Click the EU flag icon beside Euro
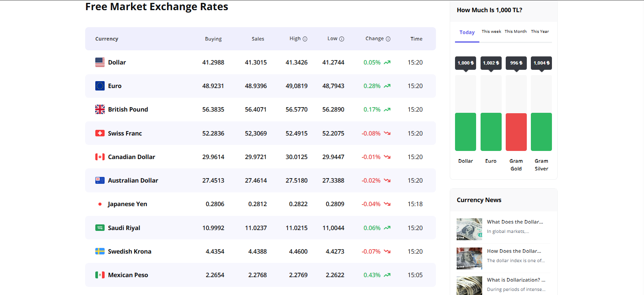 point(100,86)
